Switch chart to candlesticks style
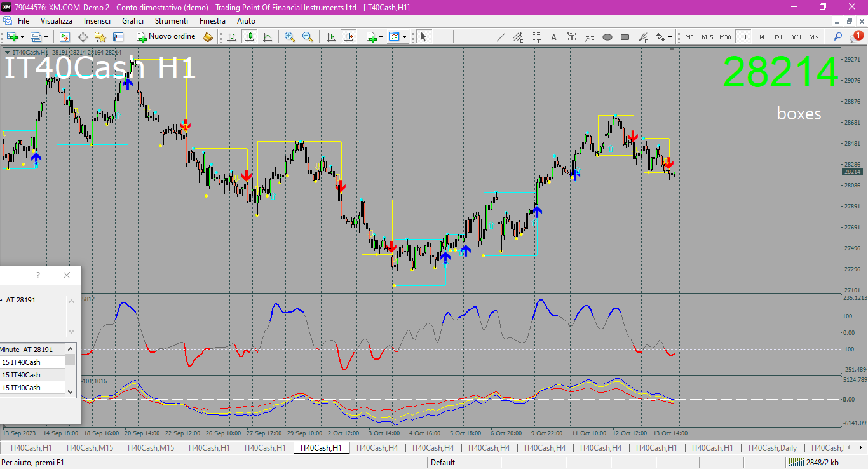The width and height of the screenshot is (868, 469). pos(250,37)
